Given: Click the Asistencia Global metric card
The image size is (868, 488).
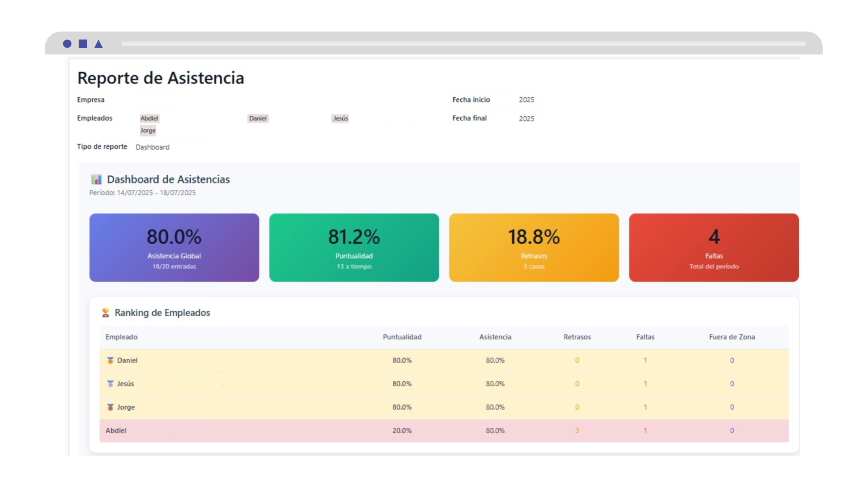Looking at the screenshot, I should tap(174, 247).
